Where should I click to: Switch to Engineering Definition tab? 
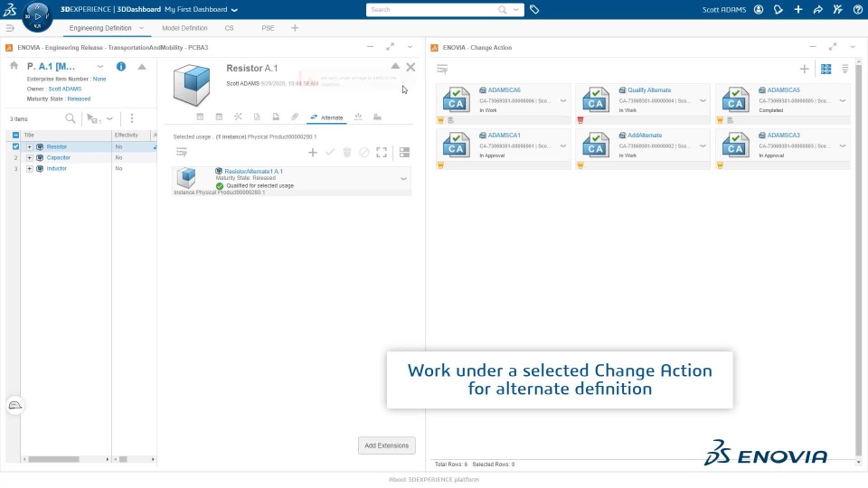pyautogui.click(x=100, y=28)
